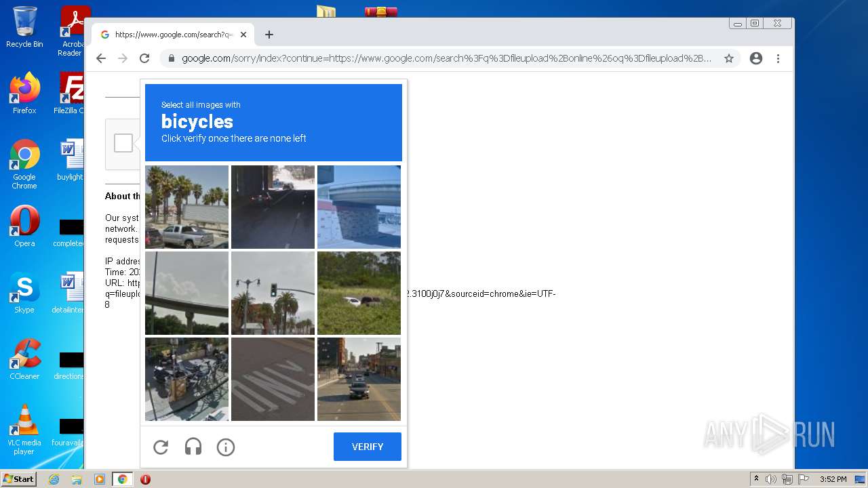Click the 3:52 PM taskbar clock
Screen dimensions: 868x488
[833, 479]
